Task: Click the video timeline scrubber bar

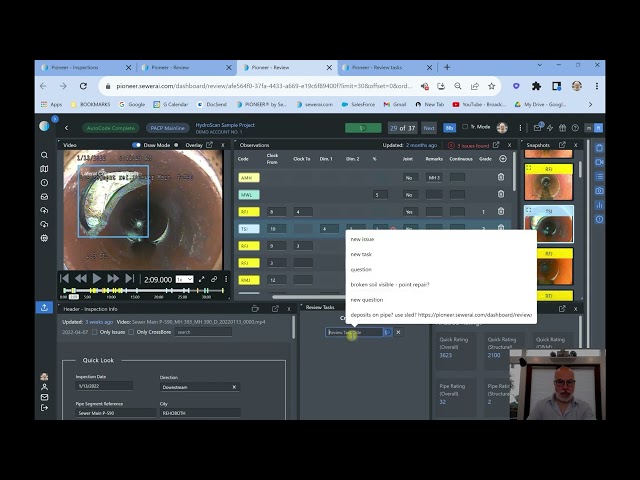Action: click(x=144, y=291)
